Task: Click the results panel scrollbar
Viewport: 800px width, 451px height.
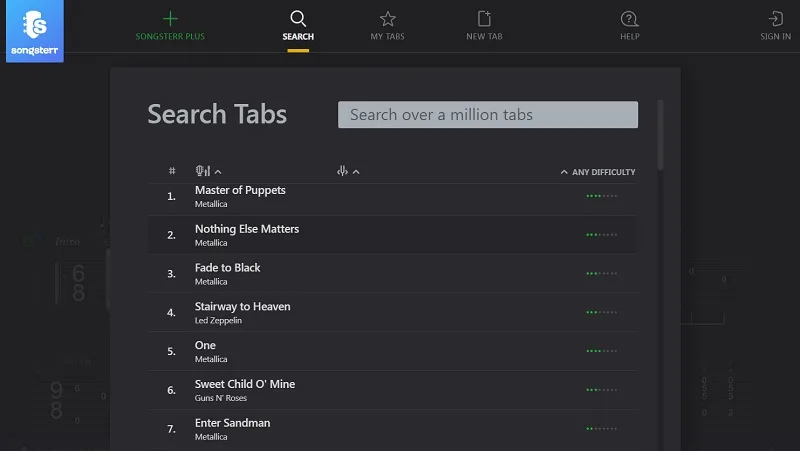Action: [660, 135]
